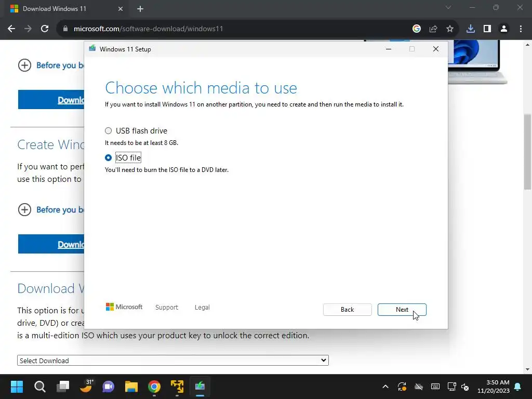This screenshot has width=532, height=399.
Task: Open Task View on taskbar
Action: (63, 387)
